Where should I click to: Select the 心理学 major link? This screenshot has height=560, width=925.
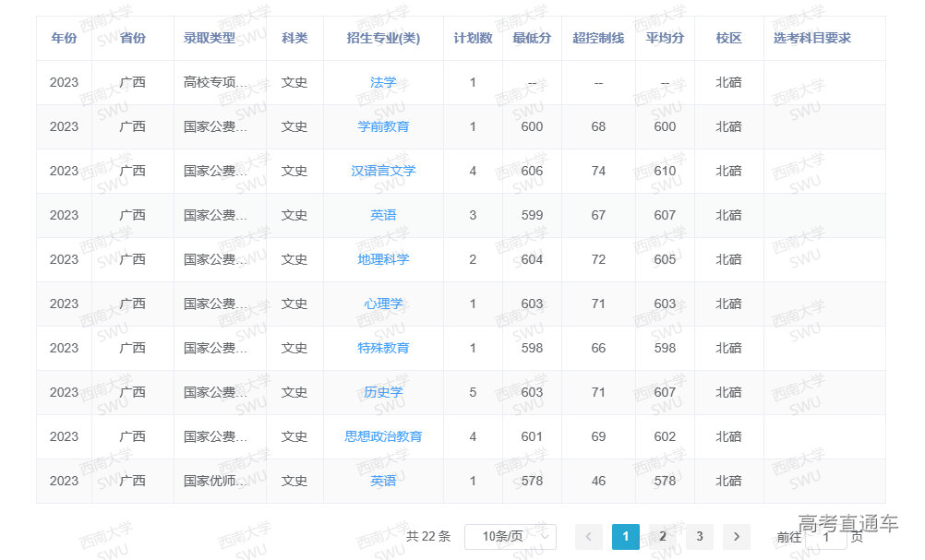point(383,304)
